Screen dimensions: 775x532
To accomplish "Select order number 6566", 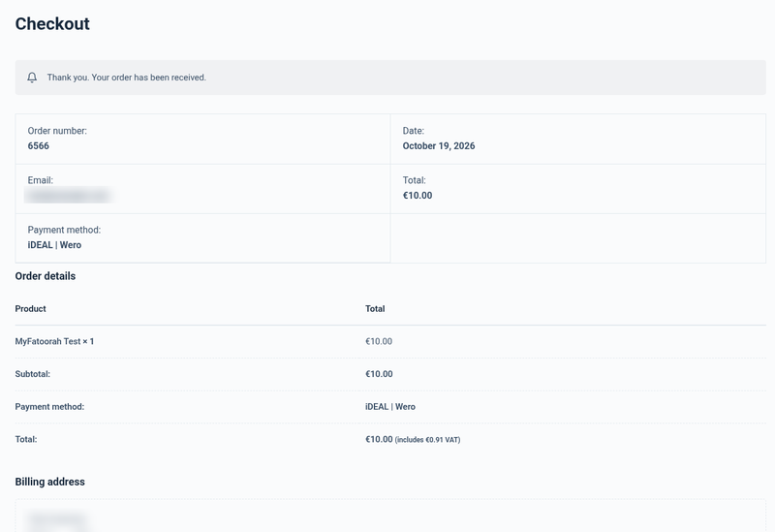I will click(39, 146).
